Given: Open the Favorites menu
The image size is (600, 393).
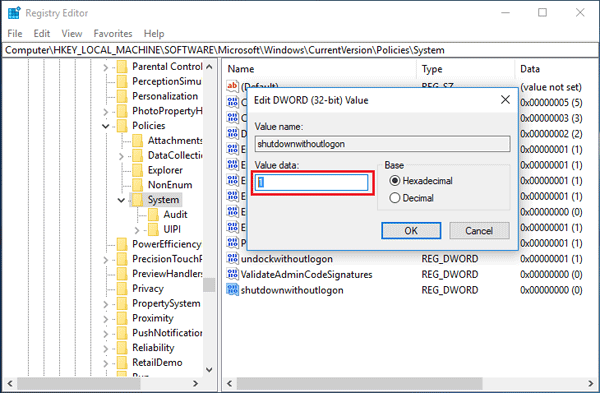Looking at the screenshot, I should click(113, 34).
